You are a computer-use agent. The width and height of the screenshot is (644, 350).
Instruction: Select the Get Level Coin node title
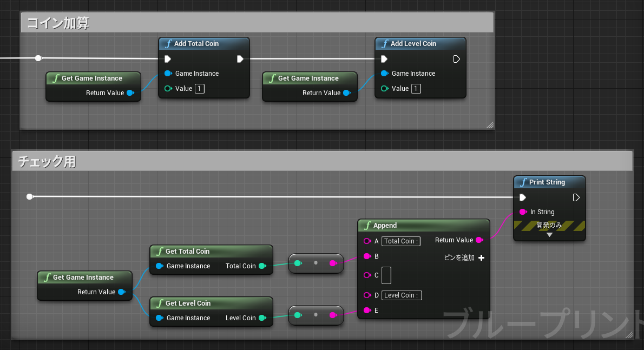click(188, 303)
